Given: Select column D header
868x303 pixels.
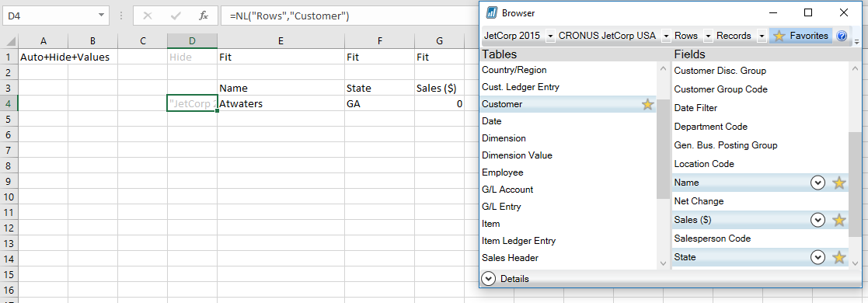Looking at the screenshot, I should click(x=192, y=40).
